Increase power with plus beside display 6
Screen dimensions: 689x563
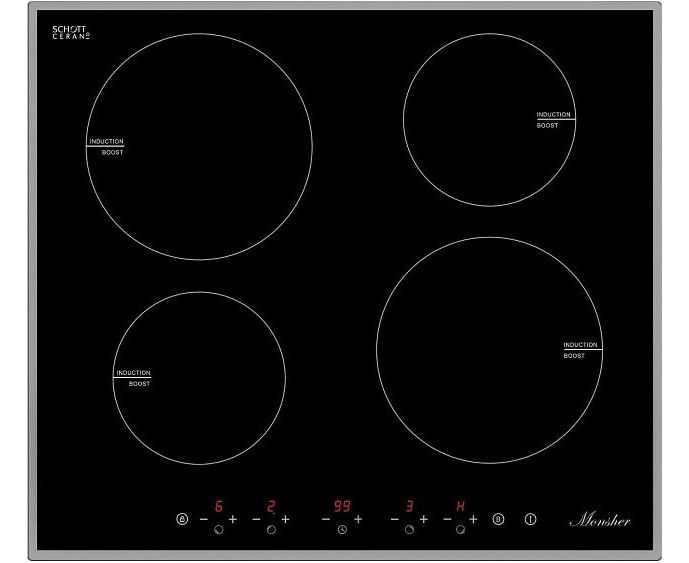233,519
